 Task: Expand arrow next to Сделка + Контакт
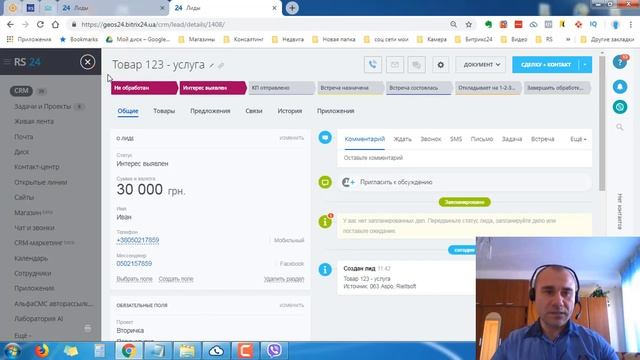coord(585,64)
